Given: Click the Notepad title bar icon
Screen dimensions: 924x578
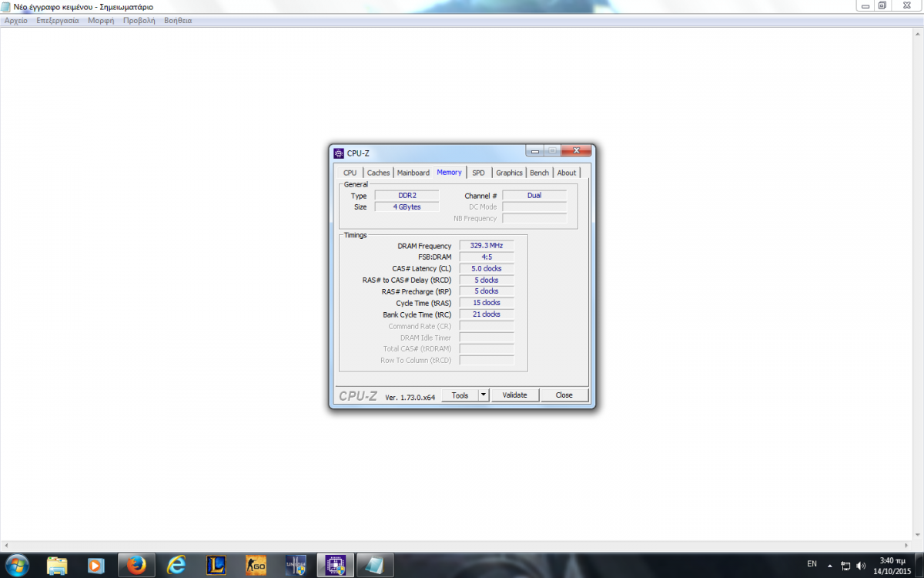Looking at the screenshot, I should click(6, 6).
